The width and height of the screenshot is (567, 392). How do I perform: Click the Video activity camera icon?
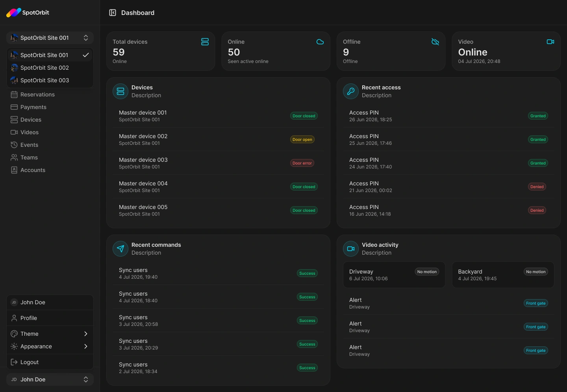point(351,249)
